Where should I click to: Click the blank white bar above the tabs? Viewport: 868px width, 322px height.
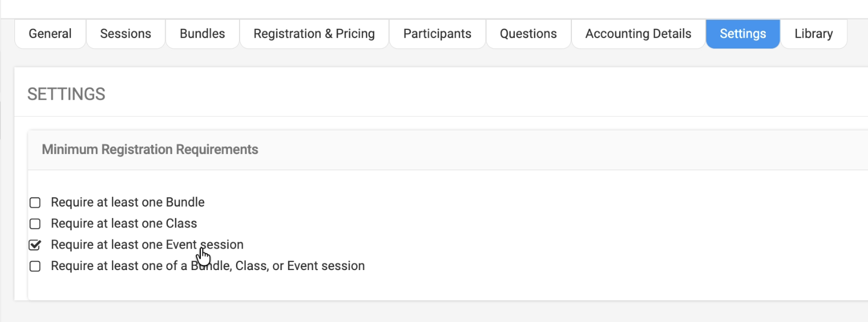tap(433, 8)
